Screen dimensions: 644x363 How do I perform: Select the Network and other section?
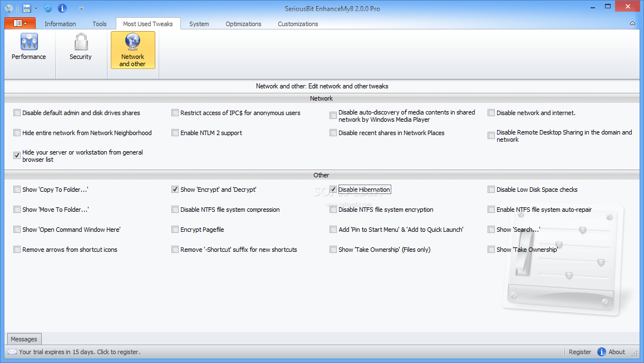(132, 50)
